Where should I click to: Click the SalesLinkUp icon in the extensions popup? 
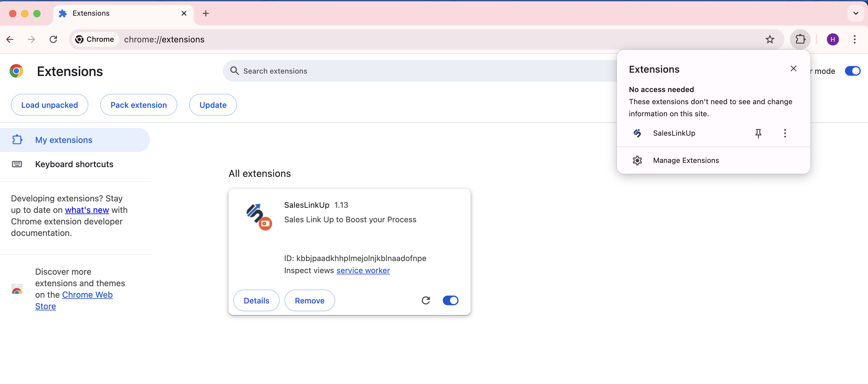click(637, 133)
